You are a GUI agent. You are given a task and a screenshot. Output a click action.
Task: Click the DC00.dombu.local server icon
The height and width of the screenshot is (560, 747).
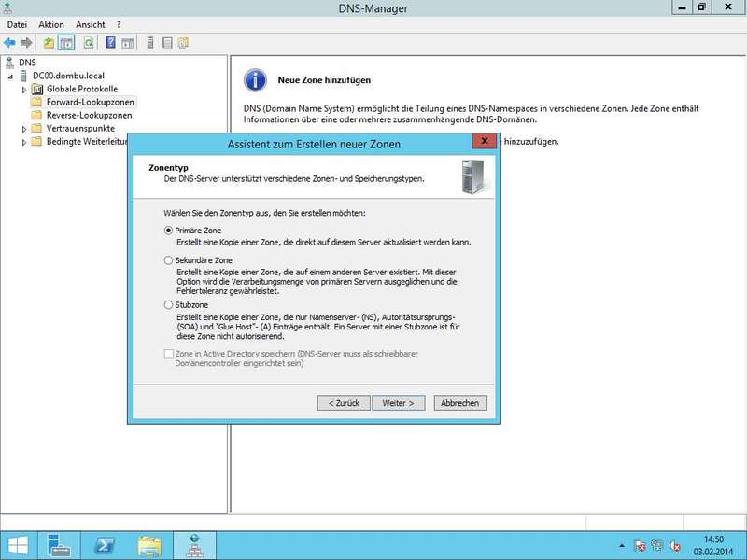pyautogui.click(x=23, y=76)
